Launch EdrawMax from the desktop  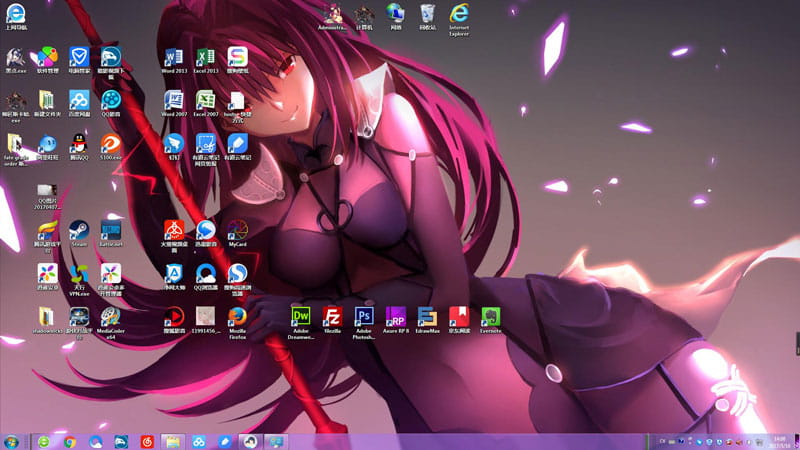(427, 317)
